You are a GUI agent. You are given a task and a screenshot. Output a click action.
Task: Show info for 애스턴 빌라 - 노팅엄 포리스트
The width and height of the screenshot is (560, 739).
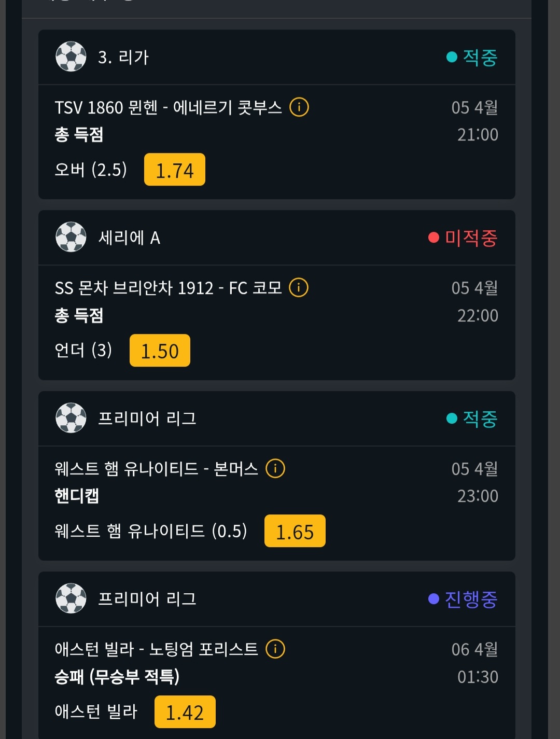click(x=275, y=649)
